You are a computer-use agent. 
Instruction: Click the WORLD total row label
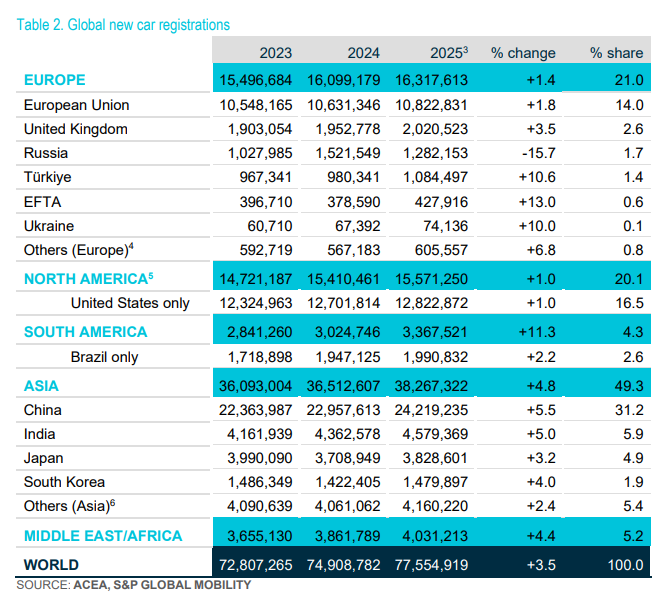[51, 565]
